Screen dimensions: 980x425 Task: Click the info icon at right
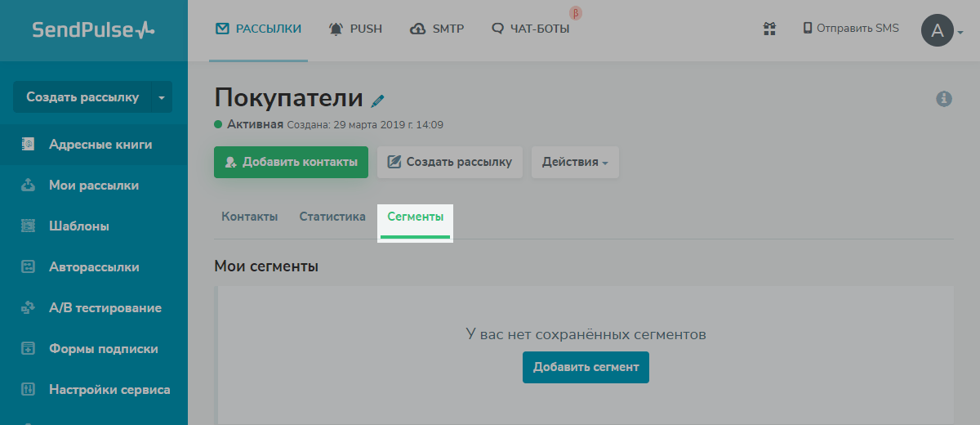(944, 99)
